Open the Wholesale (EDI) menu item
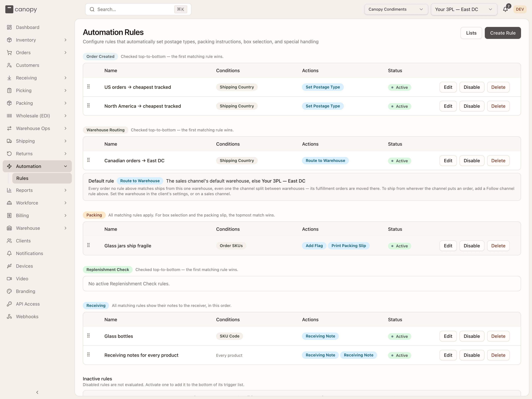 (x=37, y=116)
